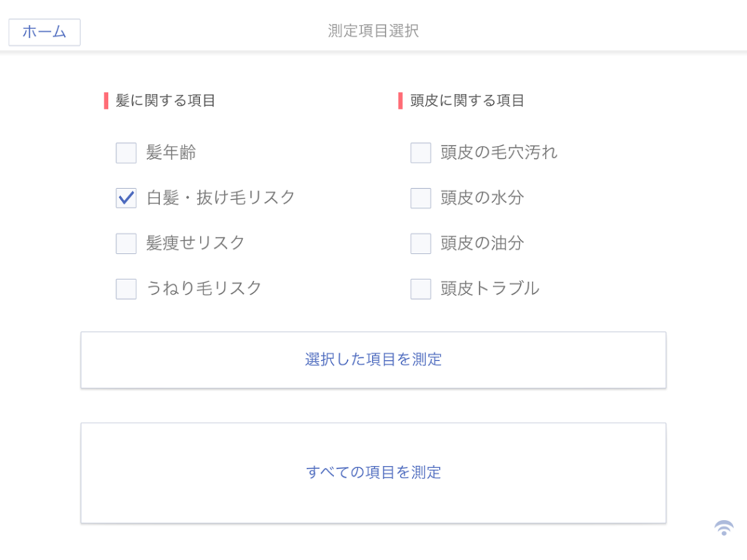Viewport: 747px width, 560px height.
Task: Select the うねり毛リスク checkbox
Action: (126, 289)
